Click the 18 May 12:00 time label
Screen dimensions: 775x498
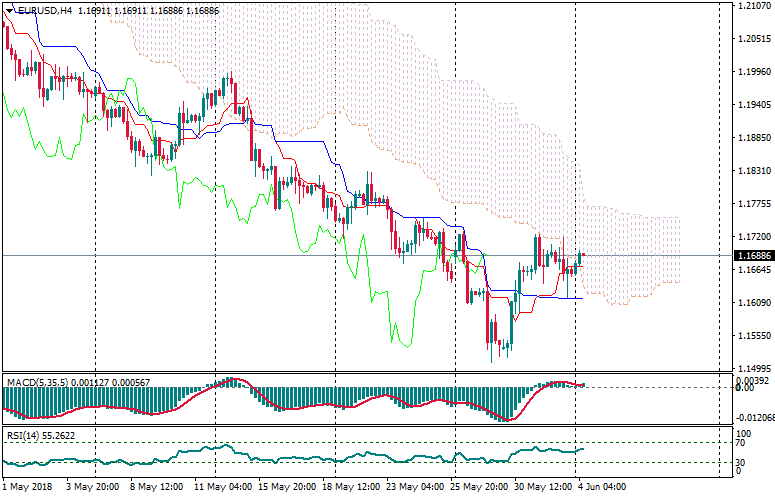pyautogui.click(x=351, y=487)
